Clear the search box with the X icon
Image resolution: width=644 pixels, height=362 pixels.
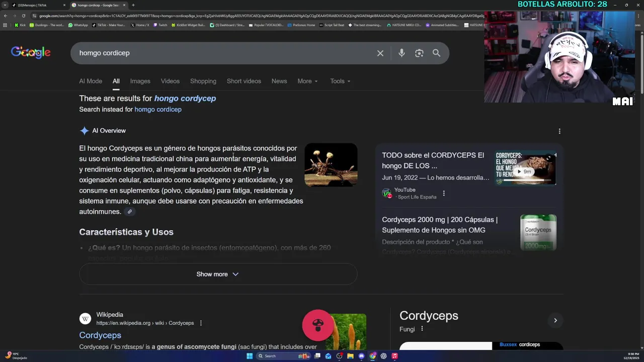coord(380,53)
